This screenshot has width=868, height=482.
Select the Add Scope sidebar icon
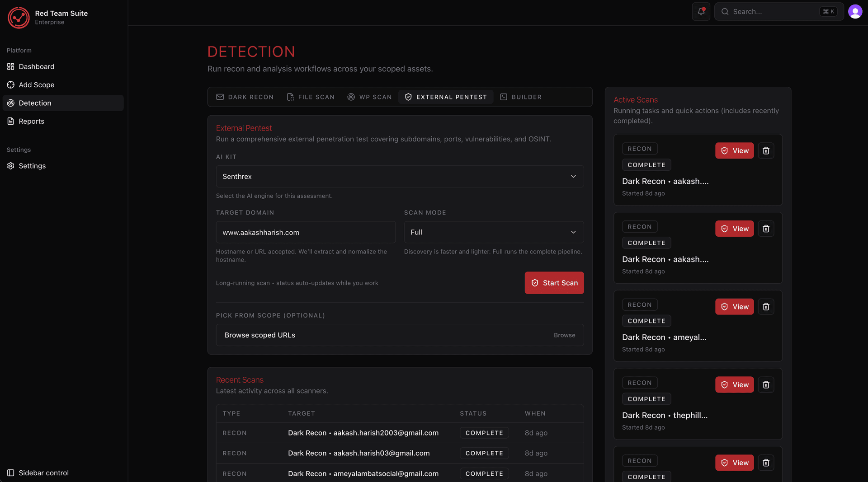click(10, 84)
